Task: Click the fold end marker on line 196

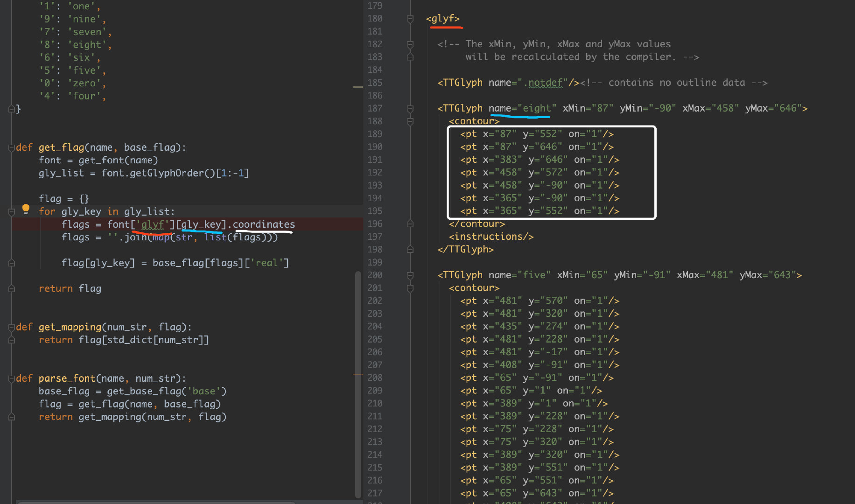Action: pos(410,224)
